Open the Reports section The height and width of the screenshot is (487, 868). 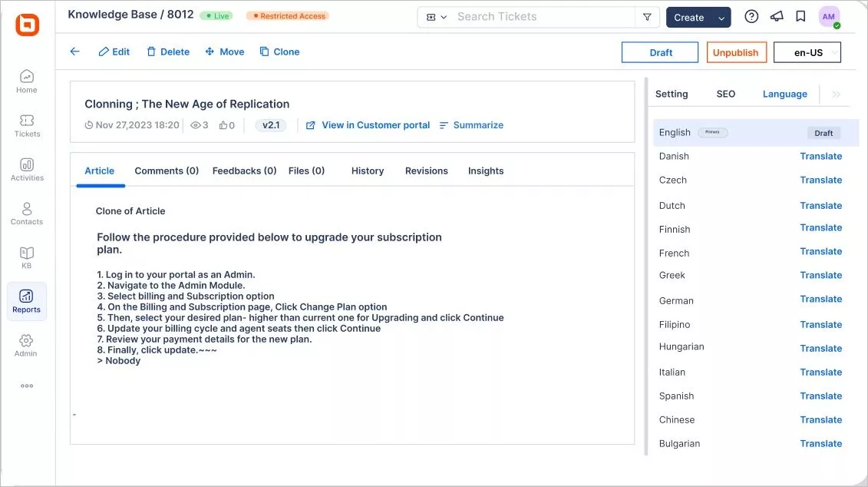pos(26,301)
